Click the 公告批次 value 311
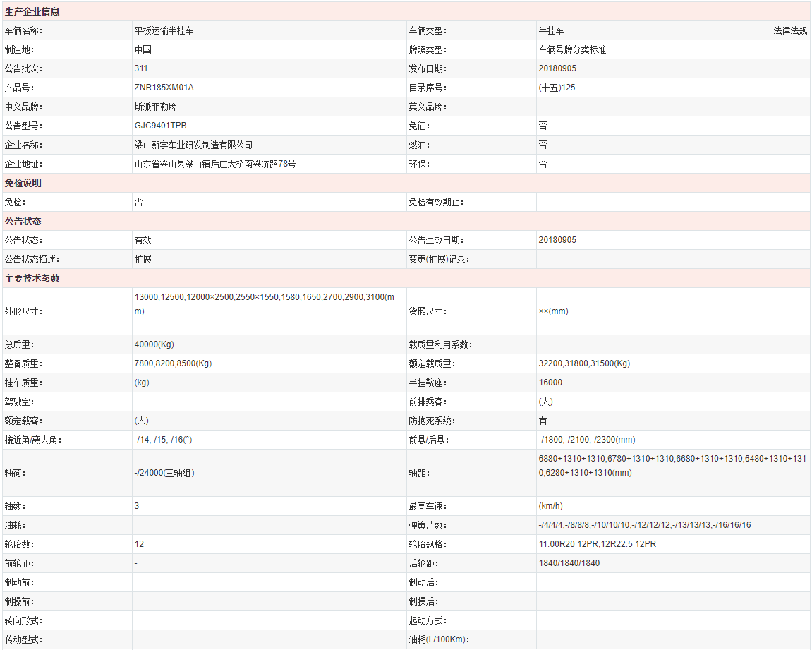Viewport: 812px width, 650px height. [x=141, y=69]
